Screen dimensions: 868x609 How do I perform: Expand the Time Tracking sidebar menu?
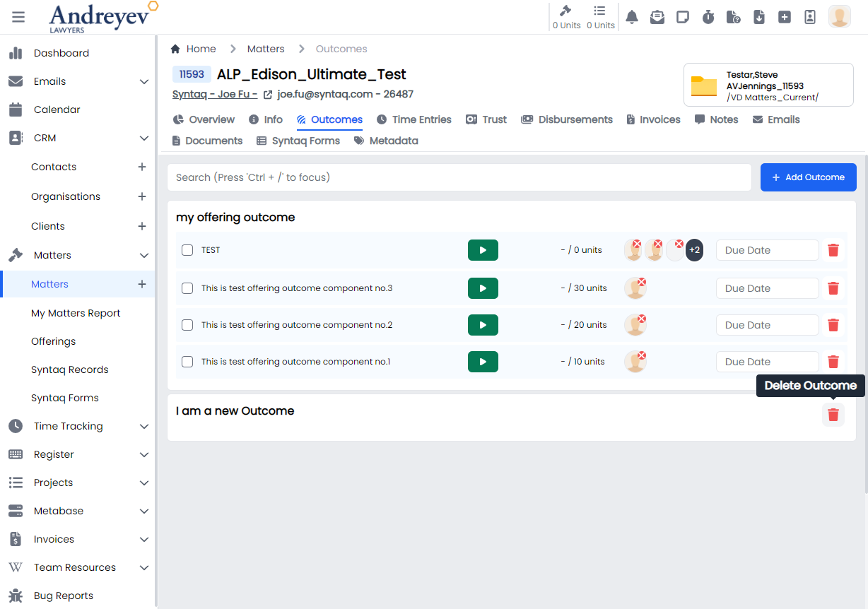tap(144, 426)
